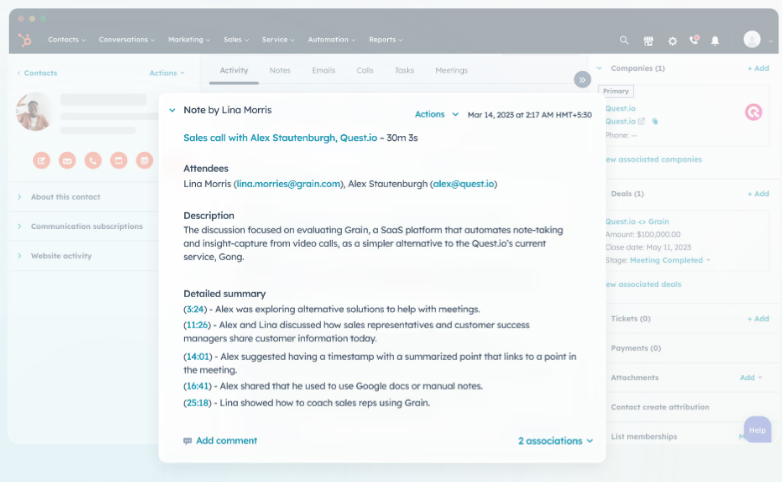Open the Help widget
This screenshot has width=782, height=482.
click(x=757, y=430)
